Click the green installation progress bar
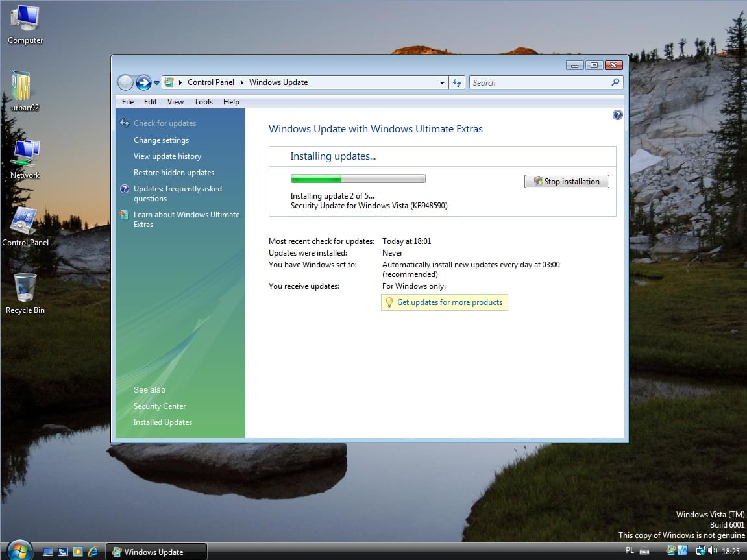 tap(358, 178)
